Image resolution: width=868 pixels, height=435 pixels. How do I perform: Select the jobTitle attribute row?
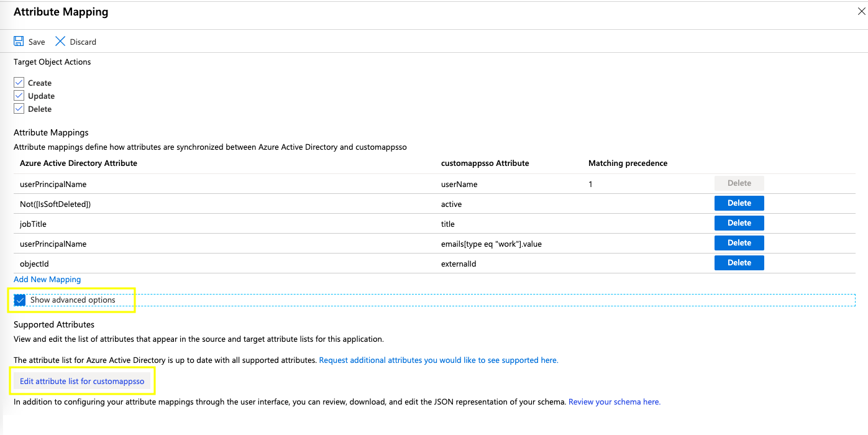click(434, 224)
